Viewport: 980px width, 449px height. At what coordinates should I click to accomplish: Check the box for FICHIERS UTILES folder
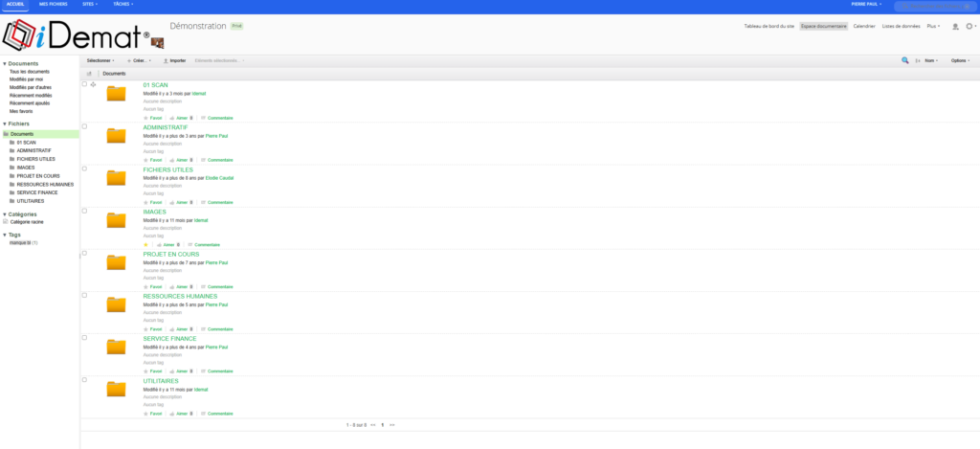coord(85,168)
